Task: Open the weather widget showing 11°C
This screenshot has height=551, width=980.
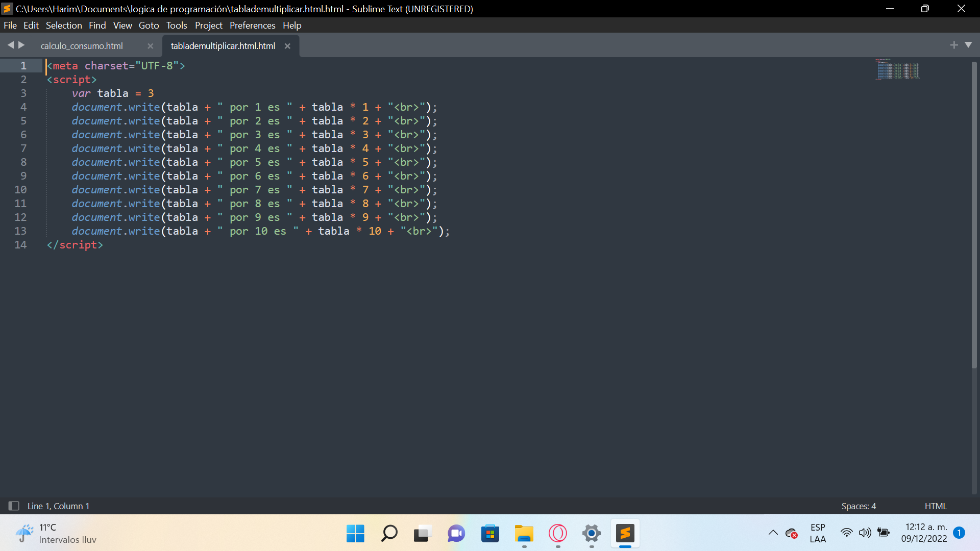Action: pos(56,534)
